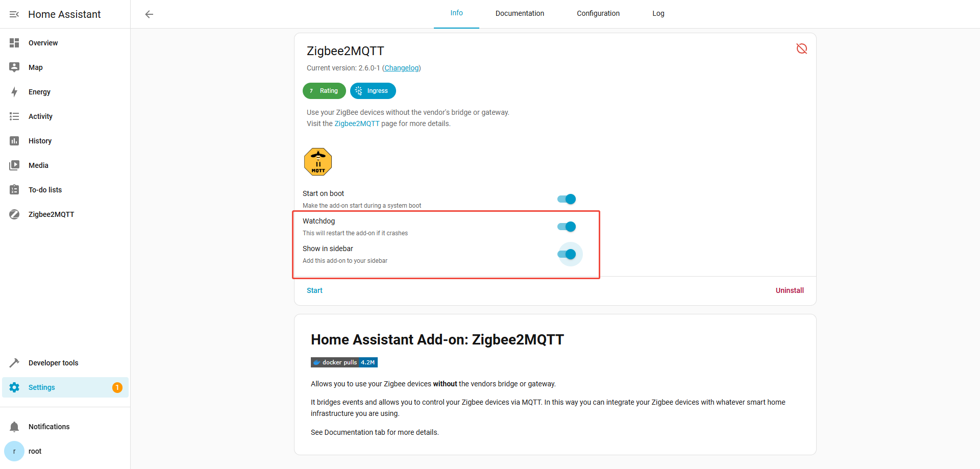980x469 pixels.
Task: Open the Notifications bell icon
Action: coord(14,427)
